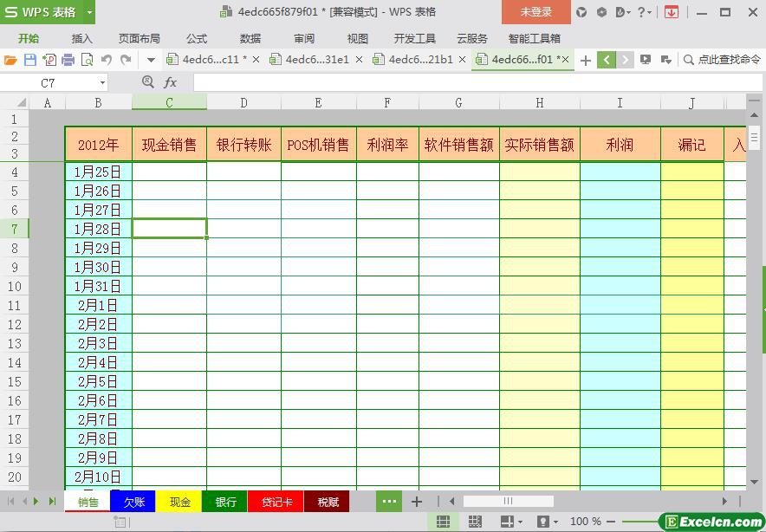The image size is (766, 532).
Task: Click the Print Preview icon
Action: coord(87,60)
